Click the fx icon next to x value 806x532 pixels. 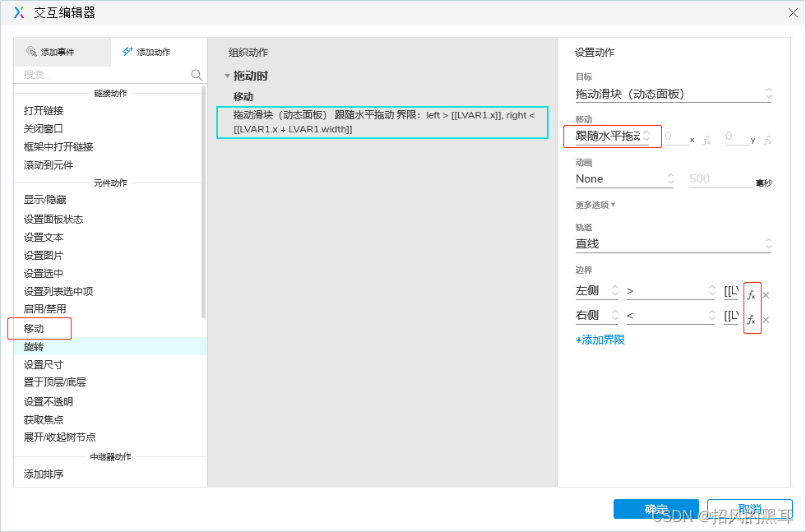pos(707,140)
